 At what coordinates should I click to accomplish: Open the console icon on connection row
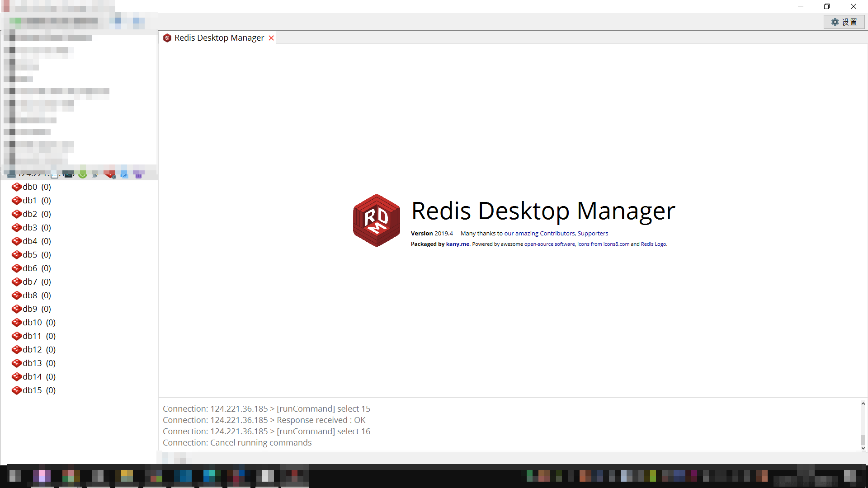tap(68, 174)
